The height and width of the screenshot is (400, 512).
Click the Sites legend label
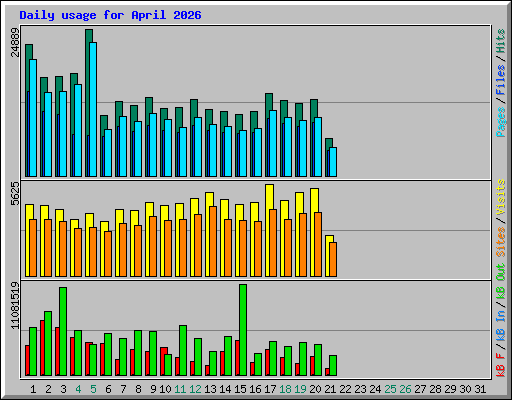tap(501, 242)
